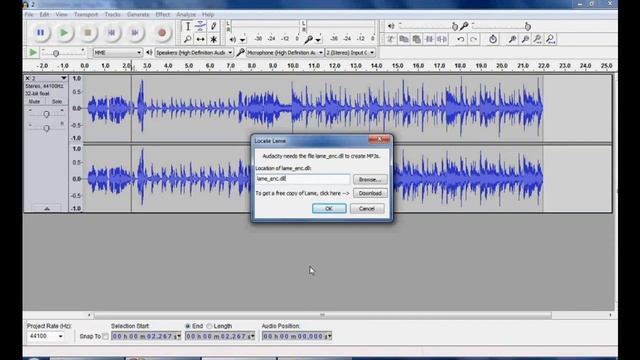Select the Draw pencil tool
This screenshot has height=360, width=640.
pyautogui.click(x=213, y=27)
